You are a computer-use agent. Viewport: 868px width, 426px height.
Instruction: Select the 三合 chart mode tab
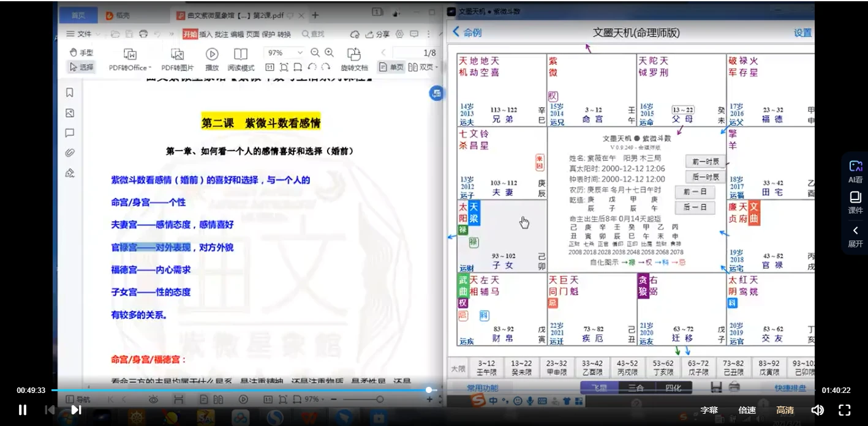[x=636, y=387]
